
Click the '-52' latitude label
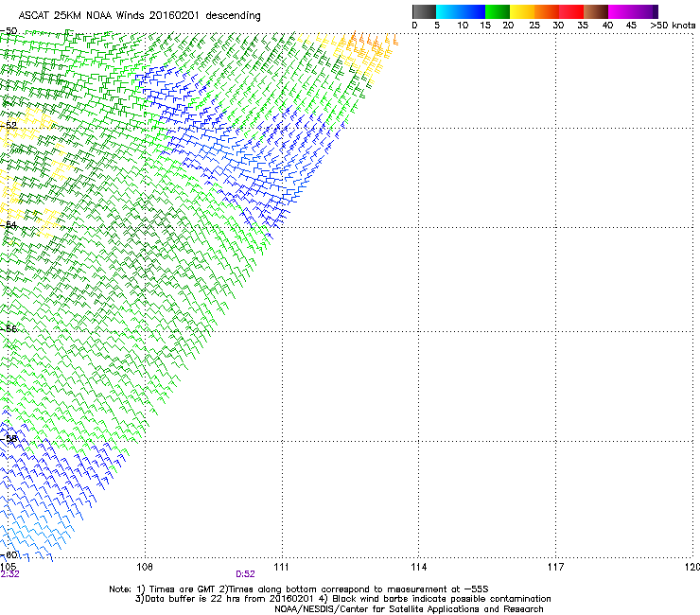(x=9, y=126)
